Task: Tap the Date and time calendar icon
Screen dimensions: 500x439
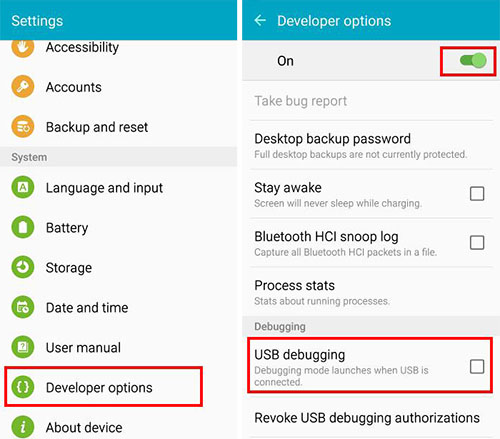Action: [x=23, y=307]
